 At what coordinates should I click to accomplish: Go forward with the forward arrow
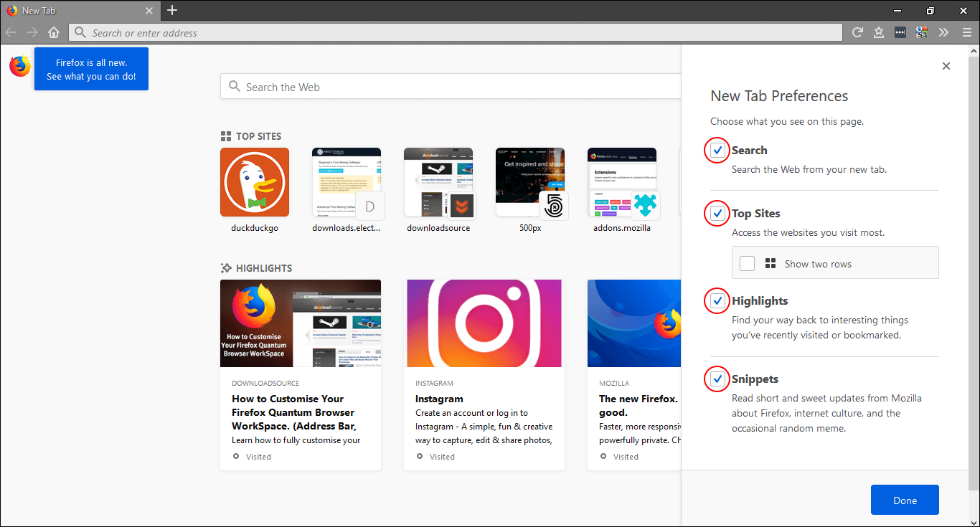tap(32, 32)
